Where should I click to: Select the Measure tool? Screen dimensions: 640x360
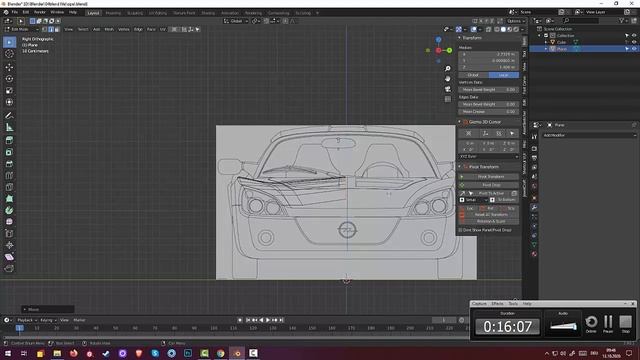(9, 127)
